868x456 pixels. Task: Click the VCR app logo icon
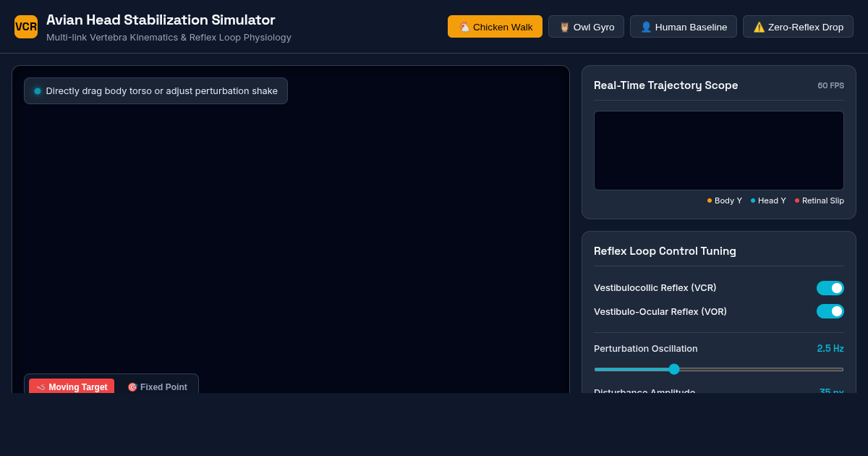[x=26, y=27]
